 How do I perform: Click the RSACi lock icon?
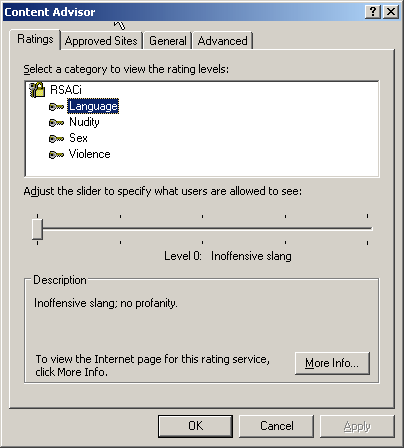tap(37, 90)
